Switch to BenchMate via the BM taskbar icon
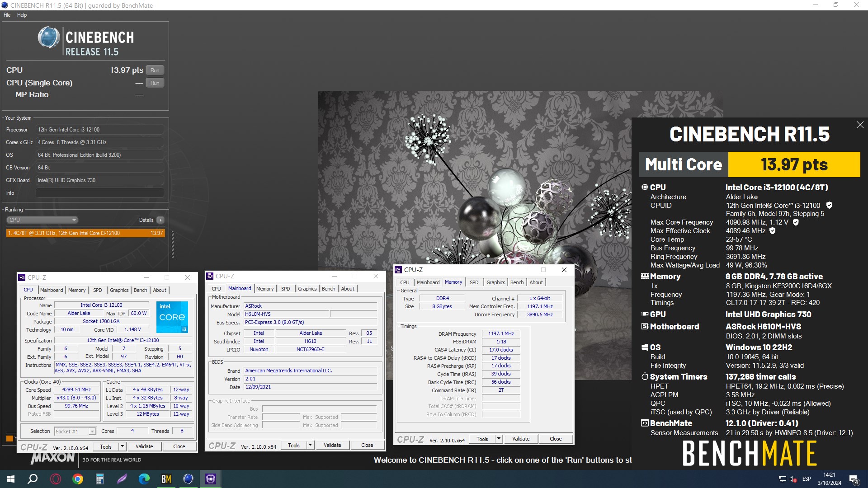 [x=166, y=479]
